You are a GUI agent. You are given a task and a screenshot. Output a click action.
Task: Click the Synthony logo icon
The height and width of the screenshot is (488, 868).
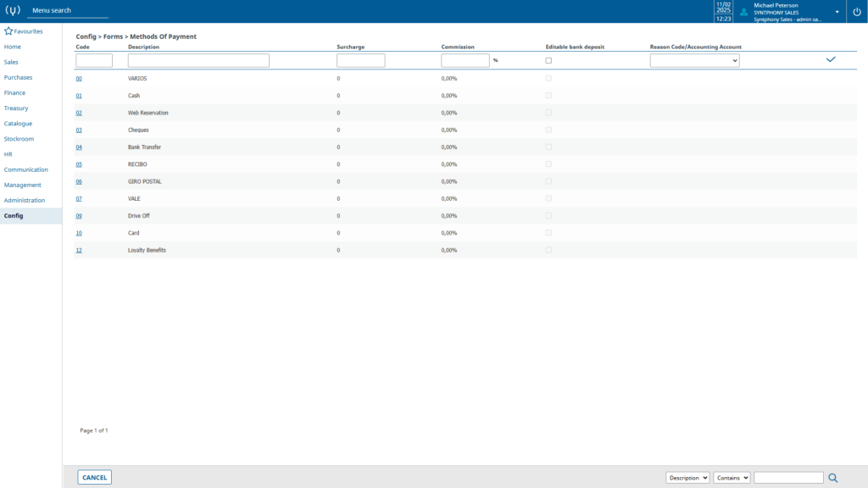(x=13, y=10)
